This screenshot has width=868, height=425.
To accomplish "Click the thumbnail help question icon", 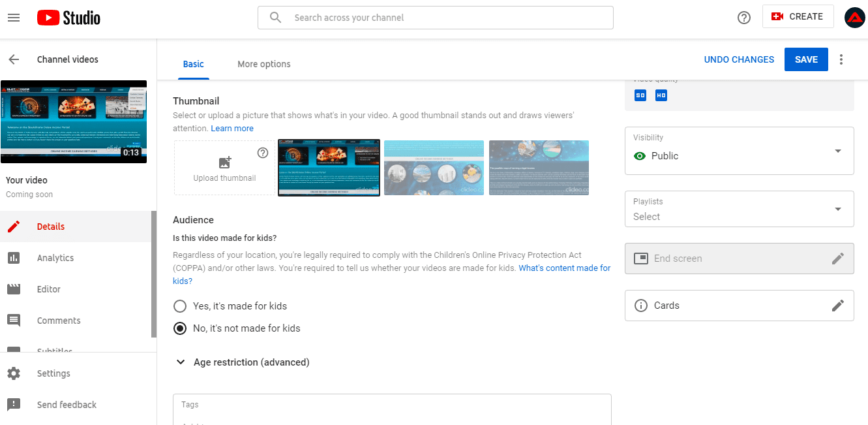I will coord(263,153).
